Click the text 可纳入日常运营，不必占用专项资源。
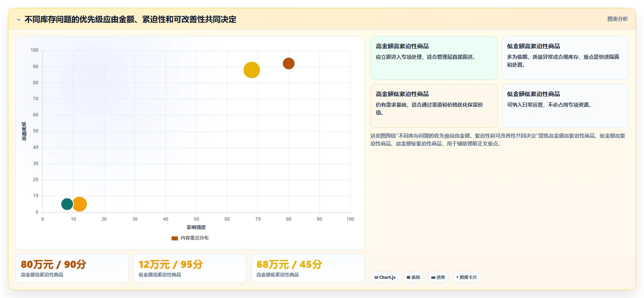This screenshot has width=644, height=298. click(x=550, y=105)
